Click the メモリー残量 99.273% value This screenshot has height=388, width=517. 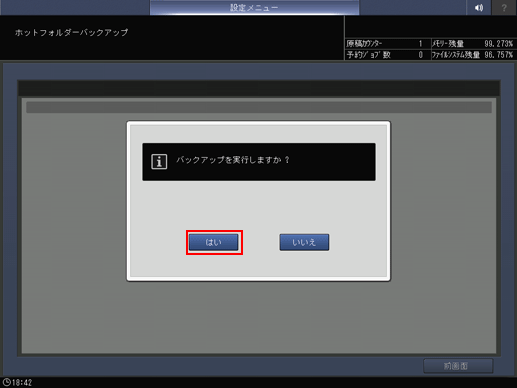pyautogui.click(x=498, y=44)
